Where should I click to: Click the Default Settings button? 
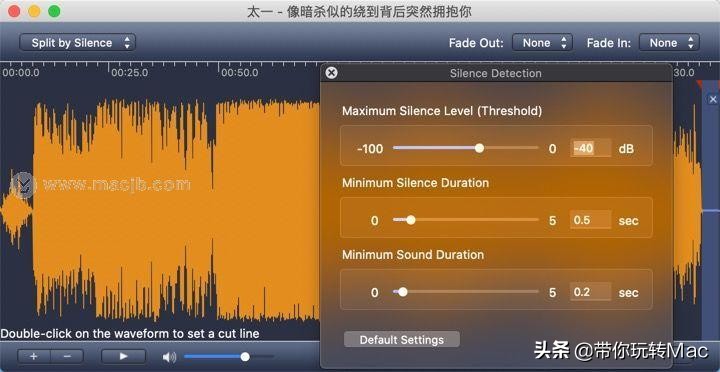(x=402, y=340)
